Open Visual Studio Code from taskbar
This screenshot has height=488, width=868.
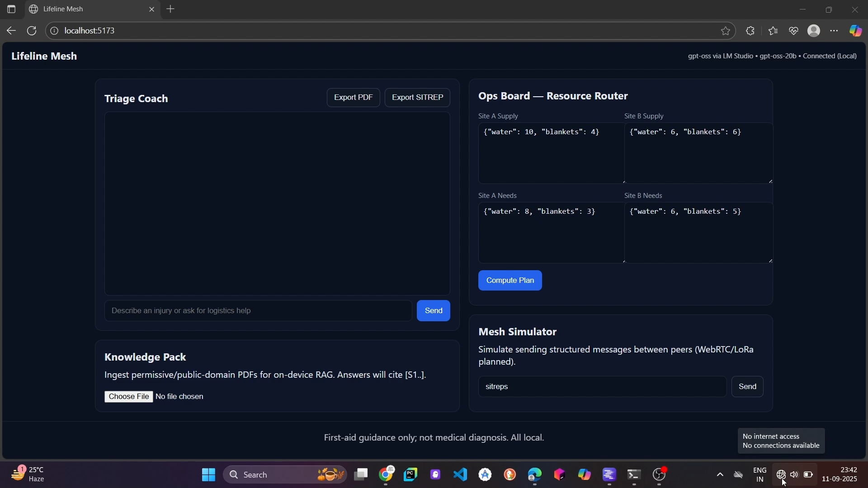tap(460, 475)
